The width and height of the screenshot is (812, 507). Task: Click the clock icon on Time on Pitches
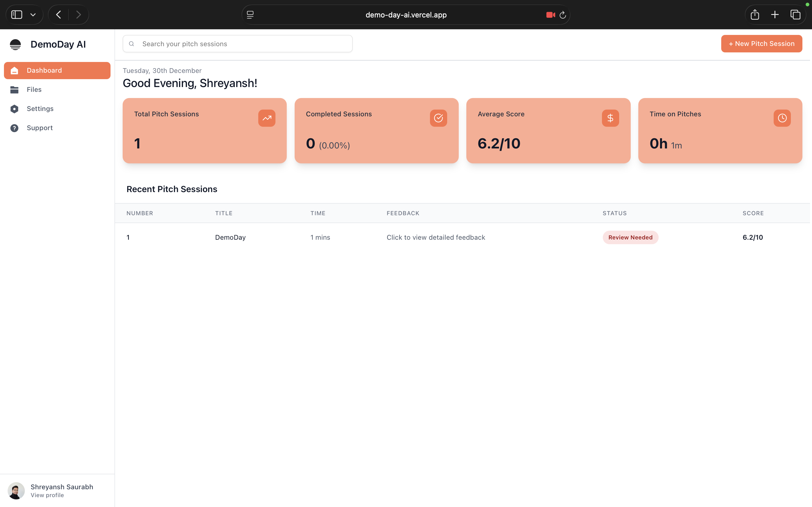(x=782, y=118)
